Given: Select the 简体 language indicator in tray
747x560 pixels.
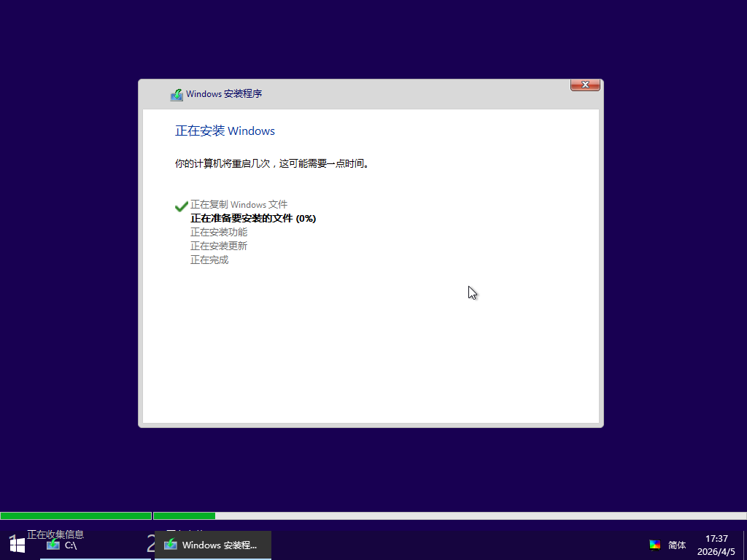Looking at the screenshot, I should coord(677,545).
